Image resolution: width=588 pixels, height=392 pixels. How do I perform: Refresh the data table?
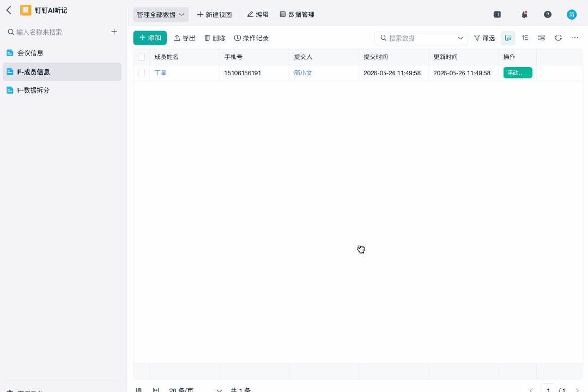(x=559, y=38)
